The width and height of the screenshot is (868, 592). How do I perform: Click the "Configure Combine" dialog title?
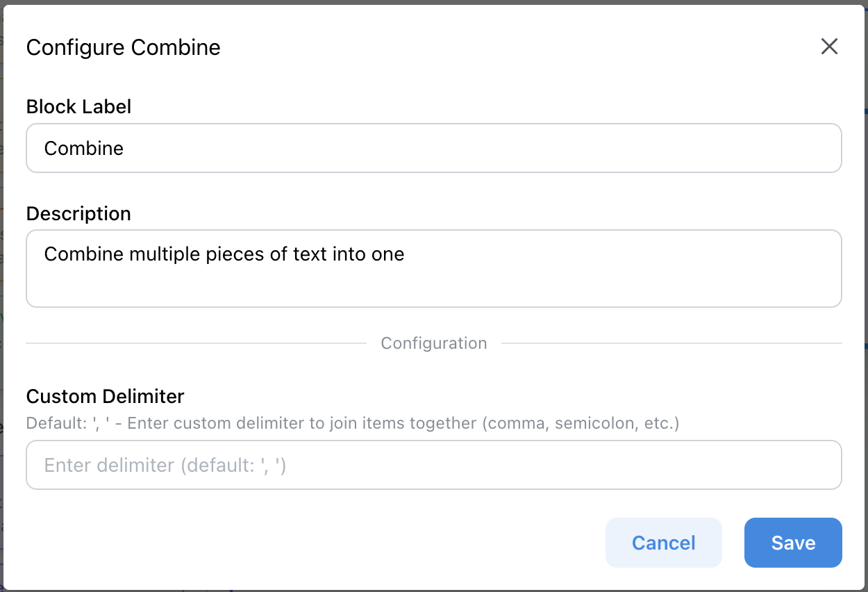(123, 47)
